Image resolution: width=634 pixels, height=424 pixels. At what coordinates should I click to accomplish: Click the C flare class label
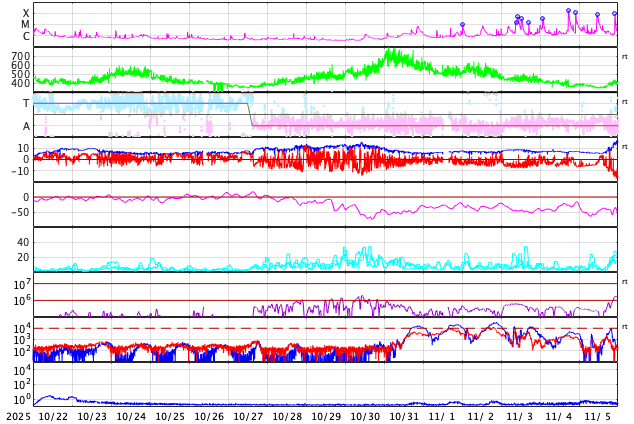pyautogui.click(x=26, y=37)
